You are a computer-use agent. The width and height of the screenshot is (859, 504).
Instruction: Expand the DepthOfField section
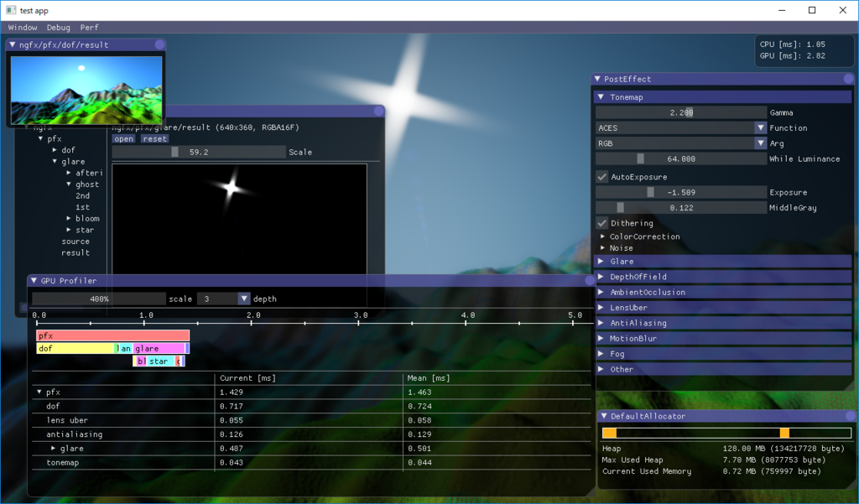(x=722, y=277)
